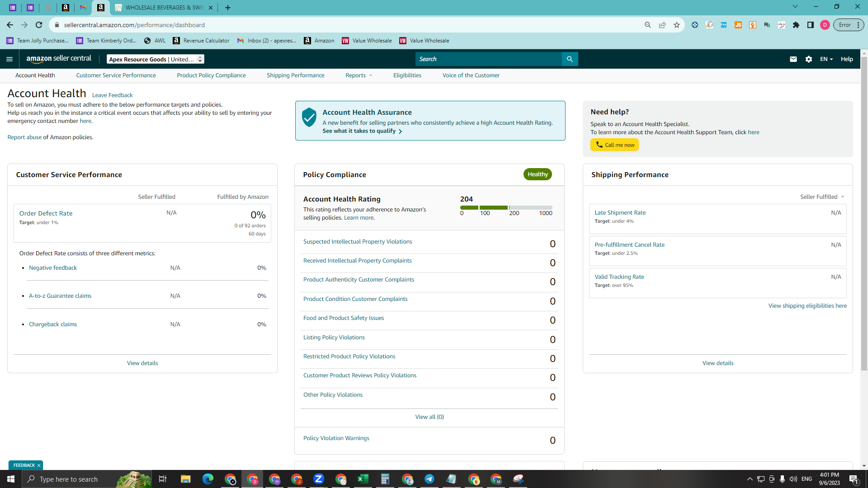The width and height of the screenshot is (868, 488).
Task: Open the Late Shipment Rate link
Action: 620,213
